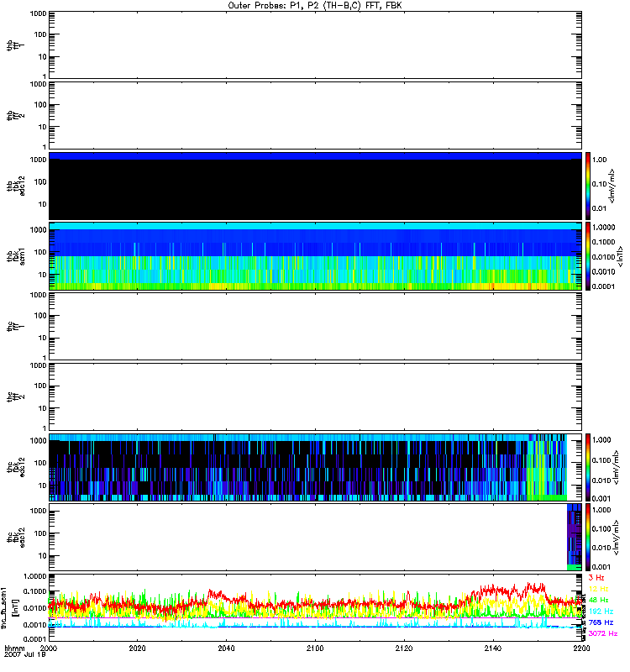The width and height of the screenshot is (630, 672).
Task: Click the thc_fb_scm1 line plot panel
Action: (315, 606)
